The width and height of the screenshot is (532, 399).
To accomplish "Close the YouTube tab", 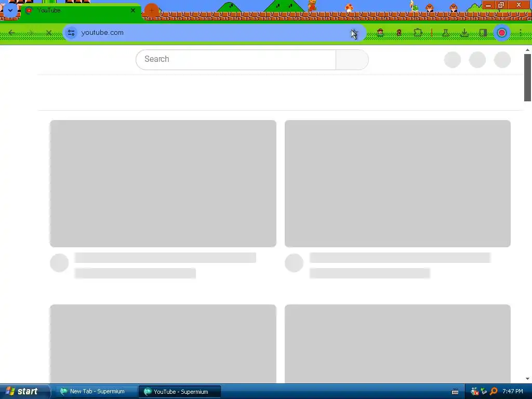I will (x=133, y=10).
